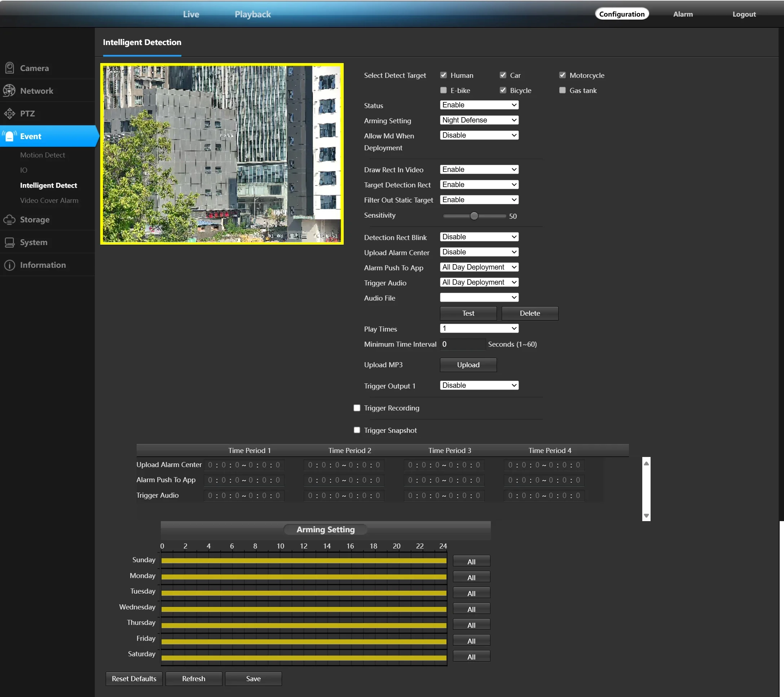784x697 pixels.
Task: Click the Event alarm siren icon
Action: (10, 136)
